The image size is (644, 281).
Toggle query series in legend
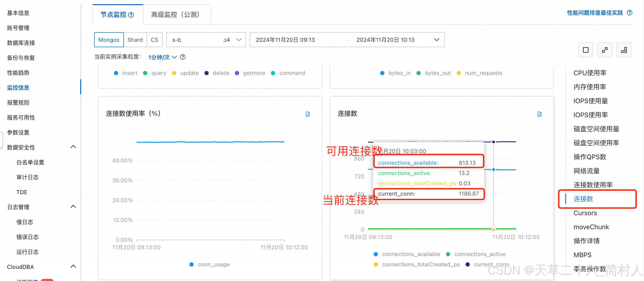pos(155,73)
